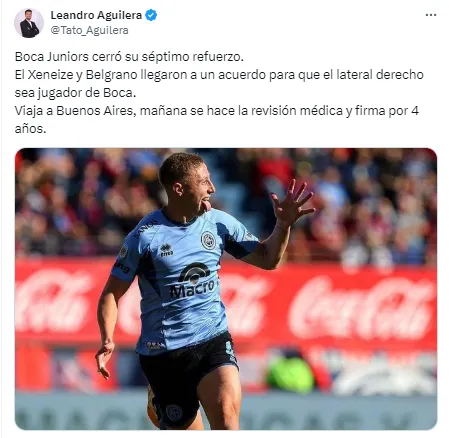Click the Belgrano crest on the shirt

click(x=208, y=240)
